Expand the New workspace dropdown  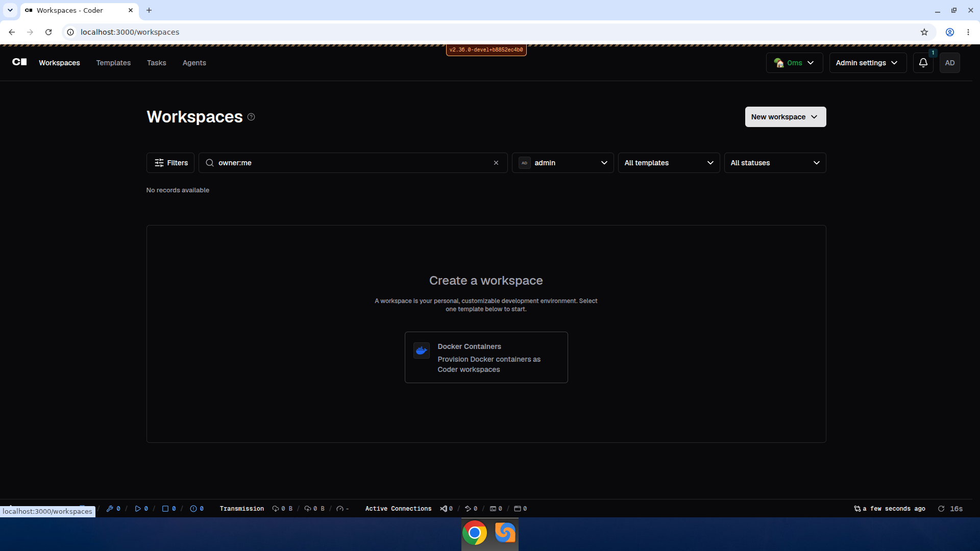tap(786, 117)
